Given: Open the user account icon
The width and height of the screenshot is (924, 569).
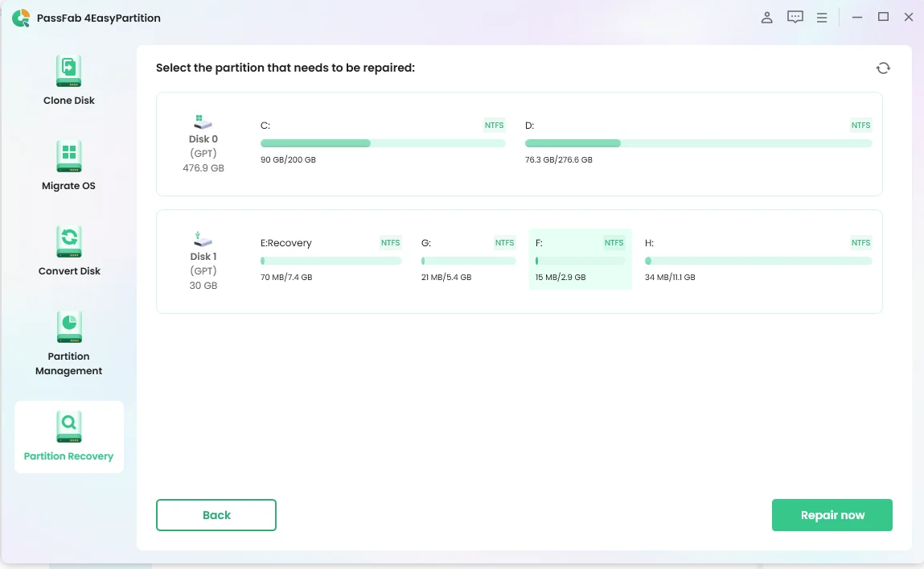Looking at the screenshot, I should pyautogui.click(x=766, y=18).
